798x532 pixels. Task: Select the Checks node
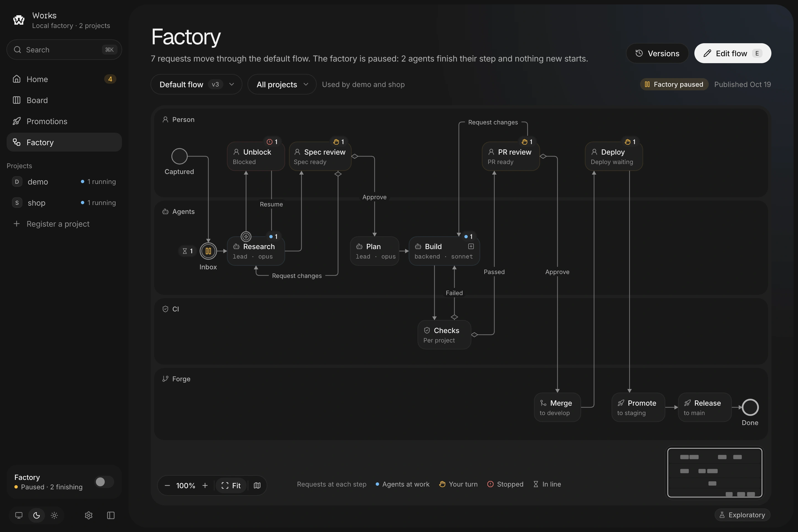tap(444, 335)
